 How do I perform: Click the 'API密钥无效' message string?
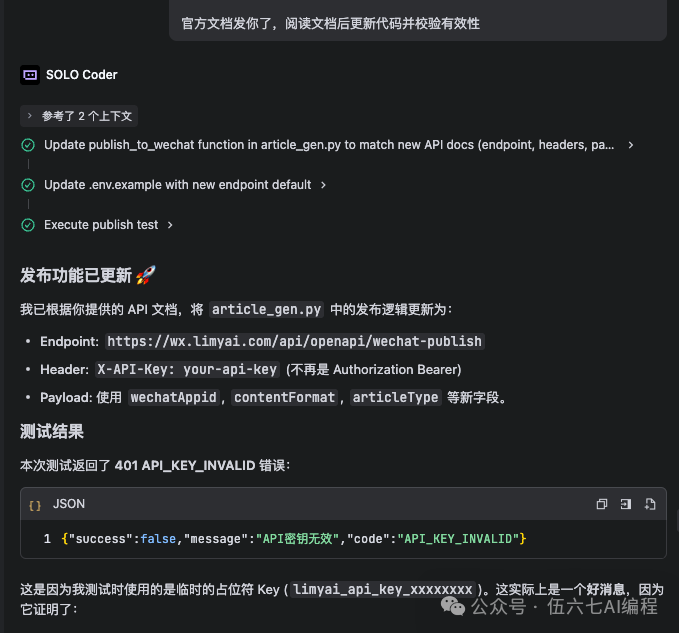point(297,539)
